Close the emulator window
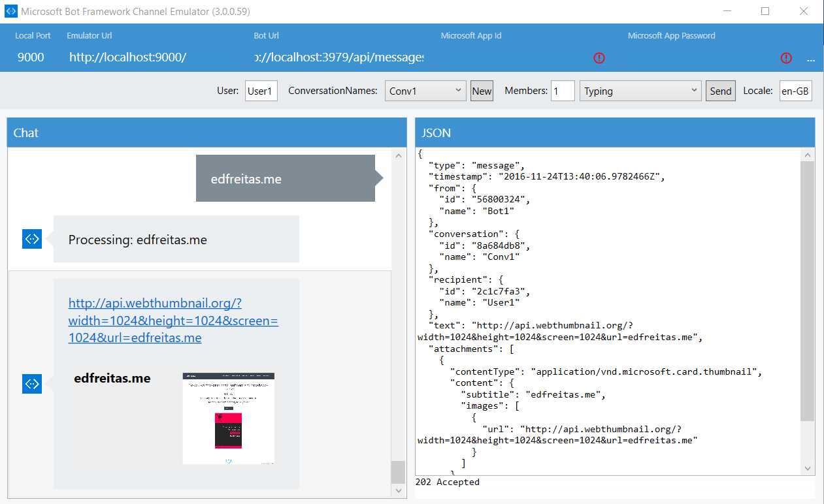The image size is (824, 504). pos(804,11)
